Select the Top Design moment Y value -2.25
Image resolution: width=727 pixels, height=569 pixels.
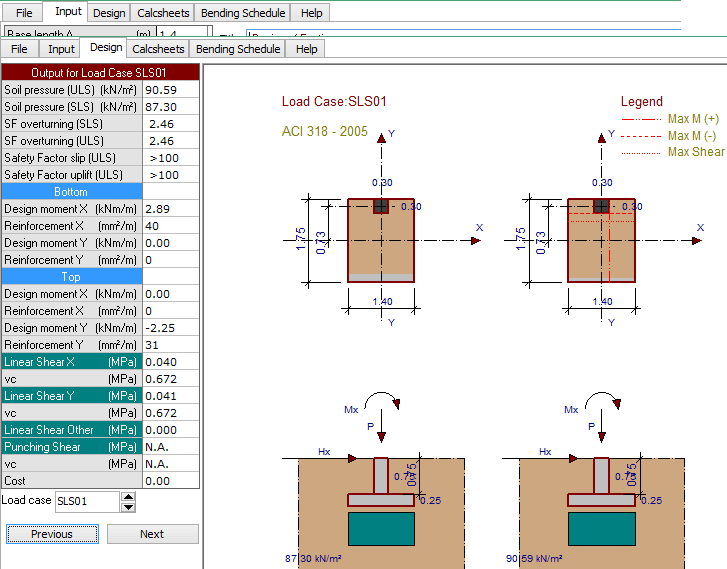pyautogui.click(x=171, y=328)
